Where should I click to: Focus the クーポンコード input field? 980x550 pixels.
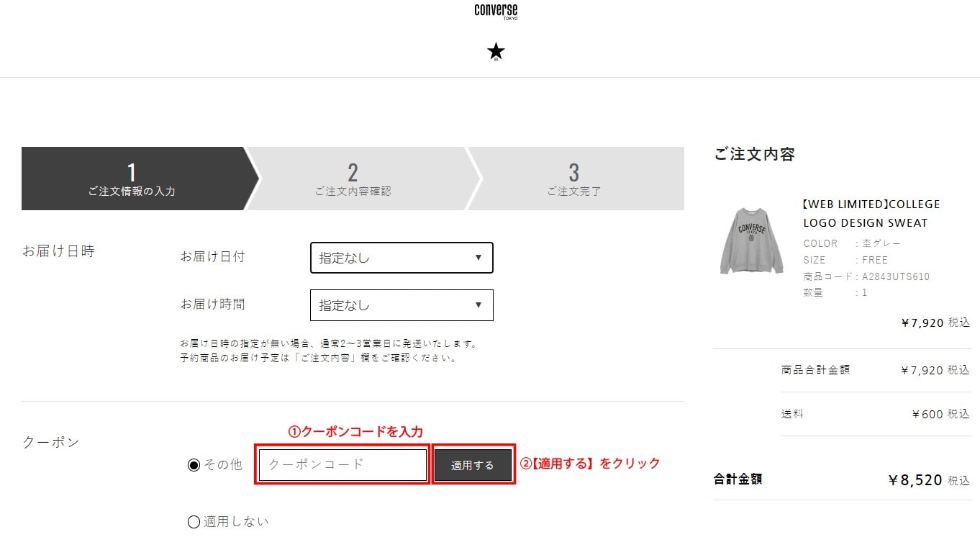(x=342, y=465)
